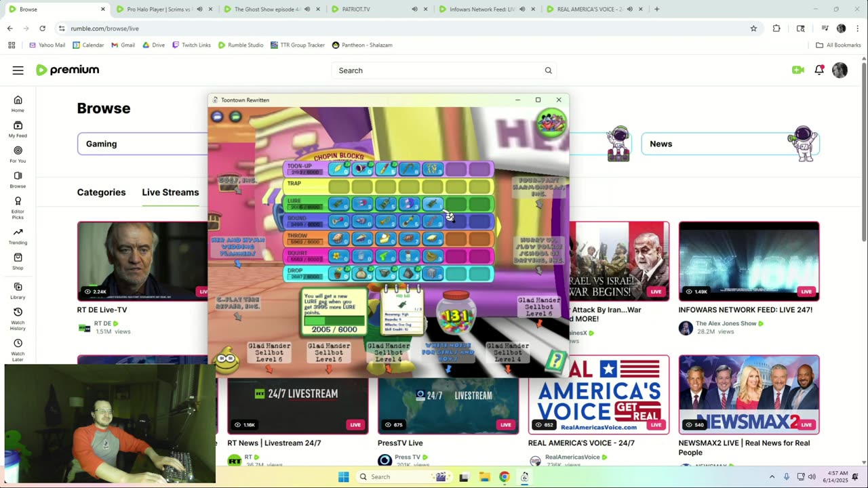Open My Feed in sidebar
868x488 pixels.
[x=18, y=129]
